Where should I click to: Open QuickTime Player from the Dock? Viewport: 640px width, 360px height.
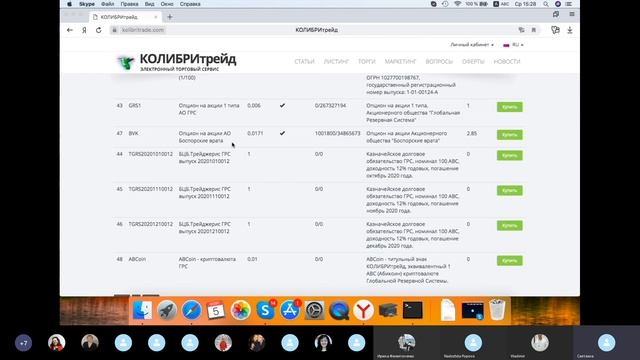(339, 311)
